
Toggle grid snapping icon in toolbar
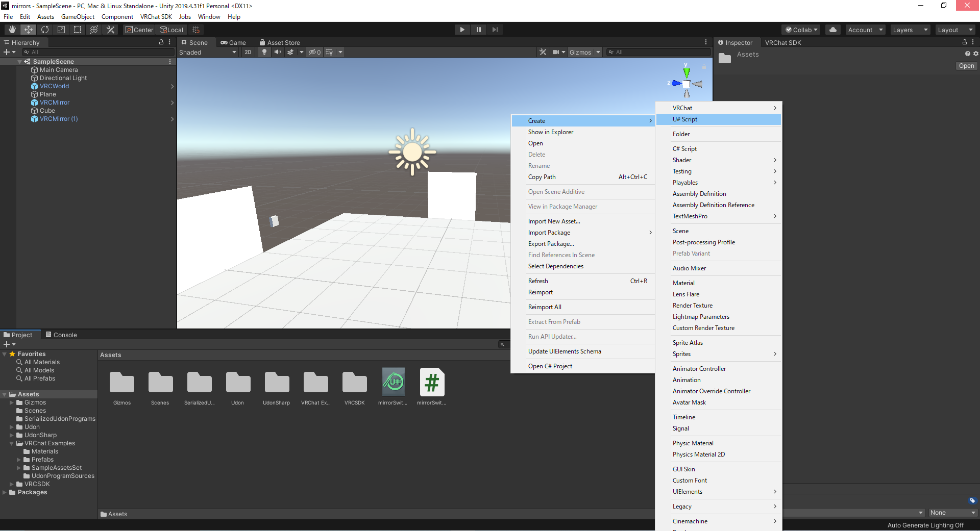click(196, 30)
